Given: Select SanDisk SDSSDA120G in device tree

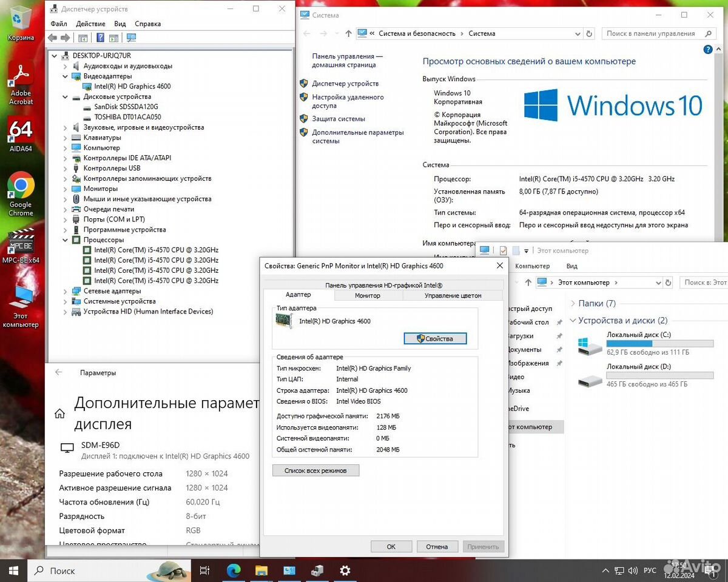Looking at the screenshot, I should (126, 107).
